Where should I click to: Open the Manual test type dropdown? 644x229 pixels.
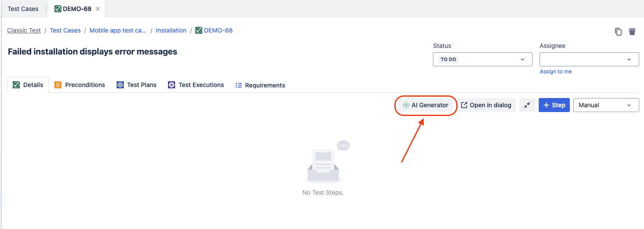[605, 105]
